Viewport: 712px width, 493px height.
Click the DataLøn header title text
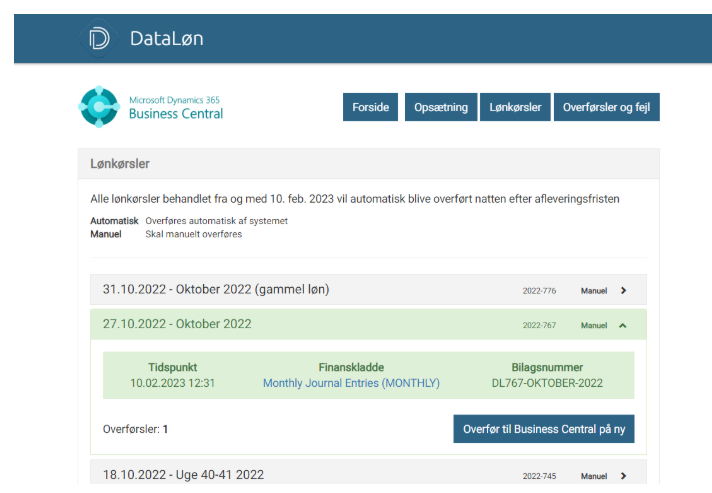tap(166, 39)
